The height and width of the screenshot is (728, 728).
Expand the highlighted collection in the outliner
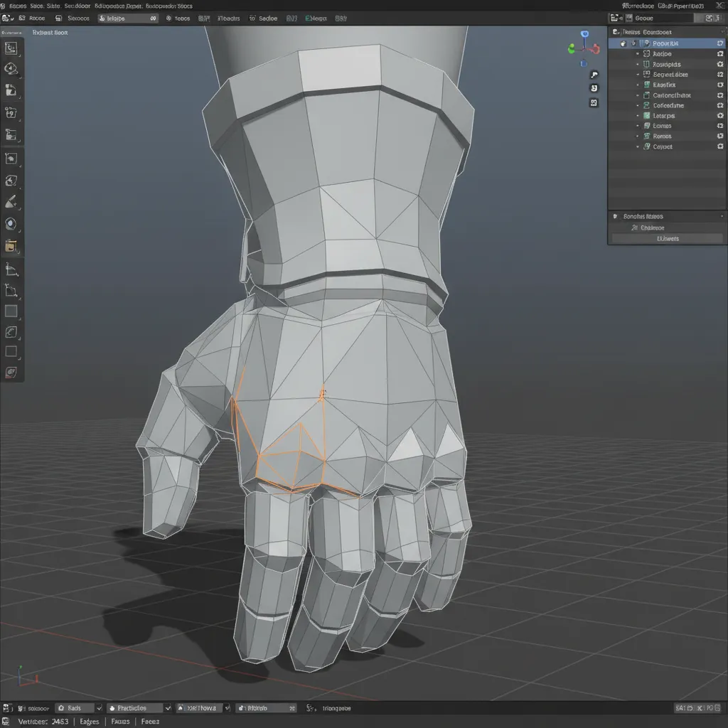pos(622,43)
